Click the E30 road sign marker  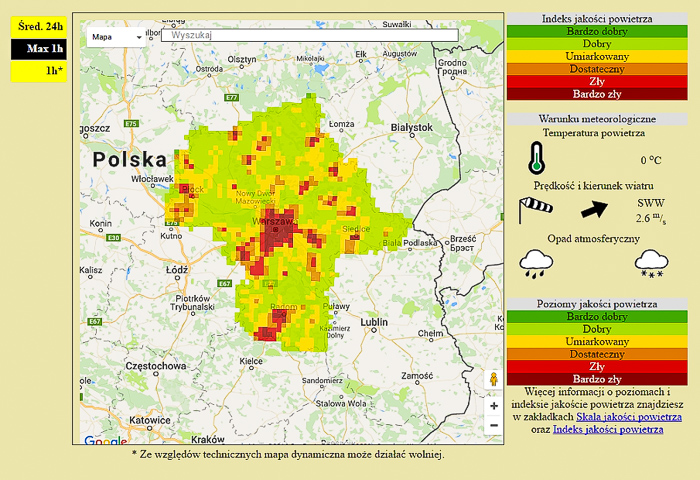point(113,238)
